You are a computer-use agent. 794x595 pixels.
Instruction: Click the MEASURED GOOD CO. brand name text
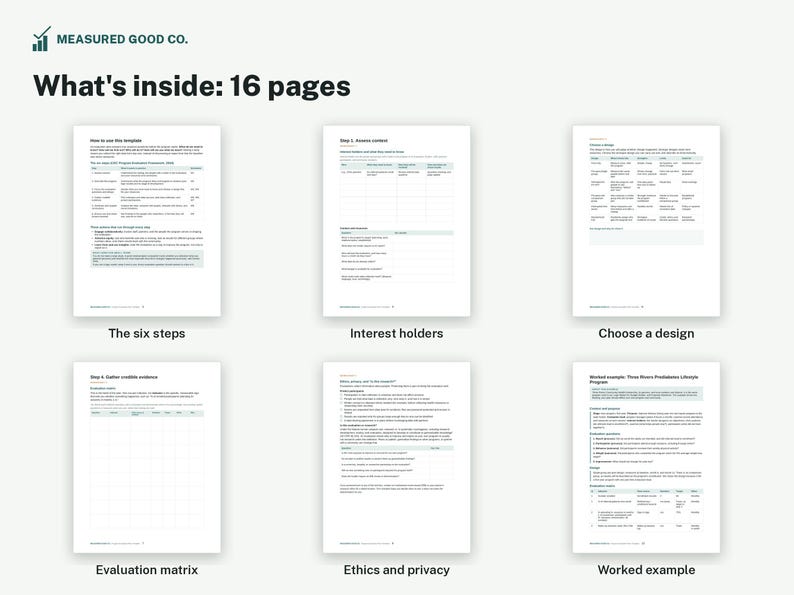(122, 39)
